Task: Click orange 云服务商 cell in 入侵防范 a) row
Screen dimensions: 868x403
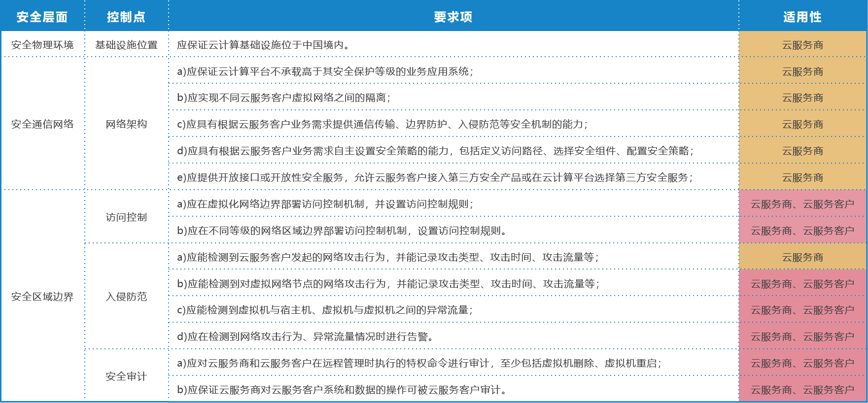Action: pyautogui.click(x=802, y=257)
